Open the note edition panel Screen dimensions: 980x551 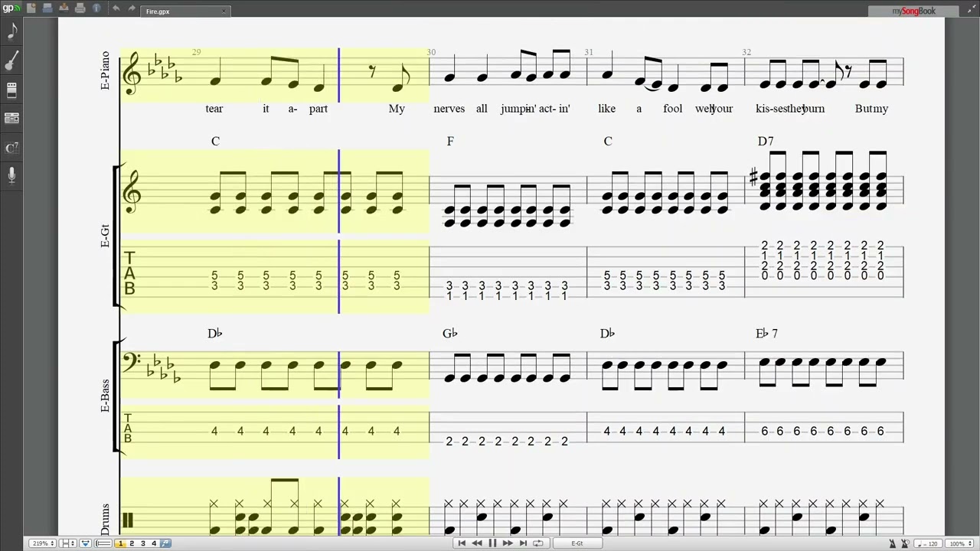point(11,31)
